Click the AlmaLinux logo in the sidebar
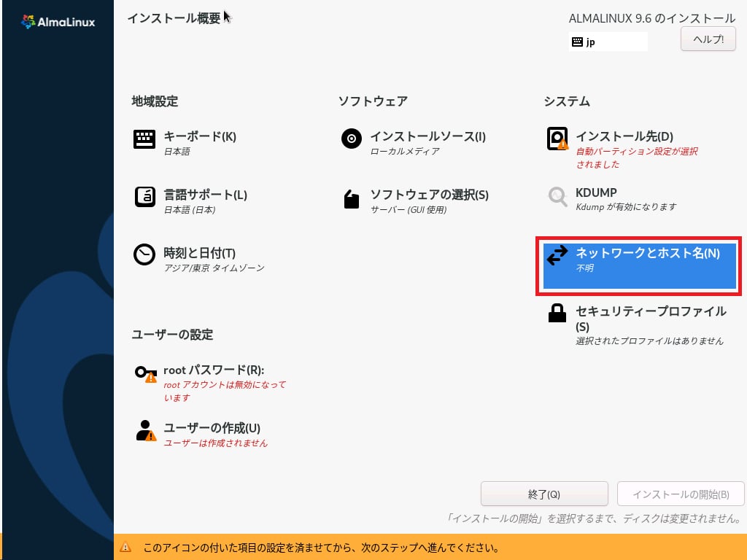Screen dimensions: 747x560 tap(58, 22)
